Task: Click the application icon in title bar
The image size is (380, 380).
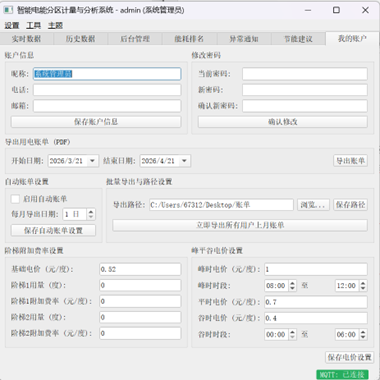Action: click(8, 10)
